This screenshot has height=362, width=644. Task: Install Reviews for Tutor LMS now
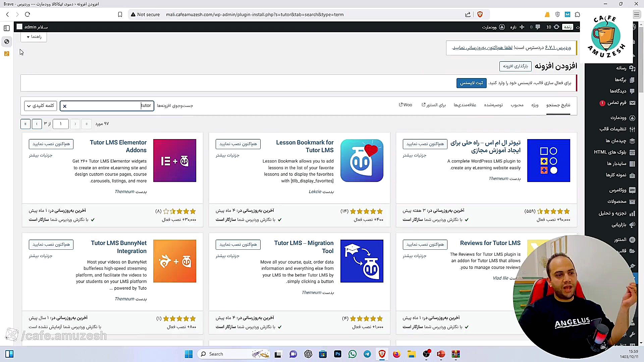pos(425,245)
